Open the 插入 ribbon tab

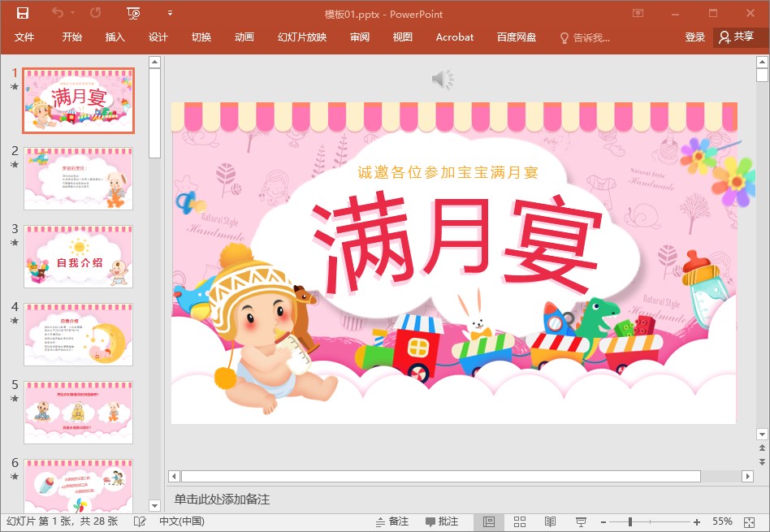pos(115,37)
